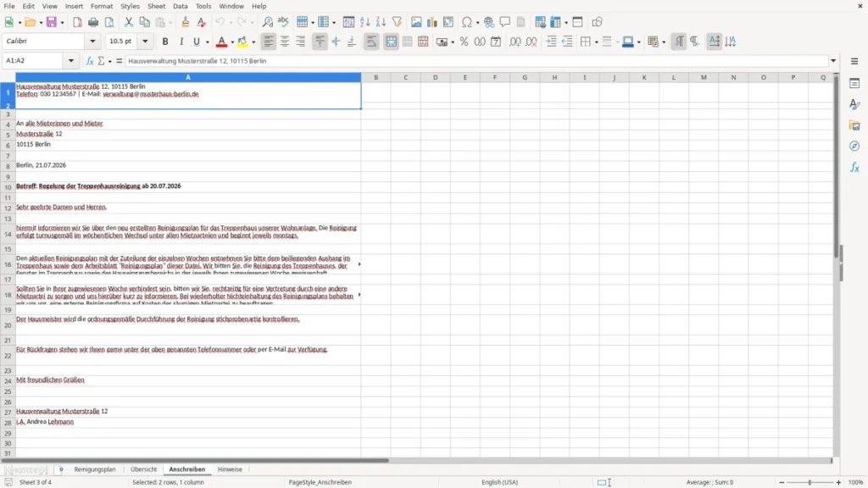Expand the formula bar
868x488 pixels.
[833, 61]
